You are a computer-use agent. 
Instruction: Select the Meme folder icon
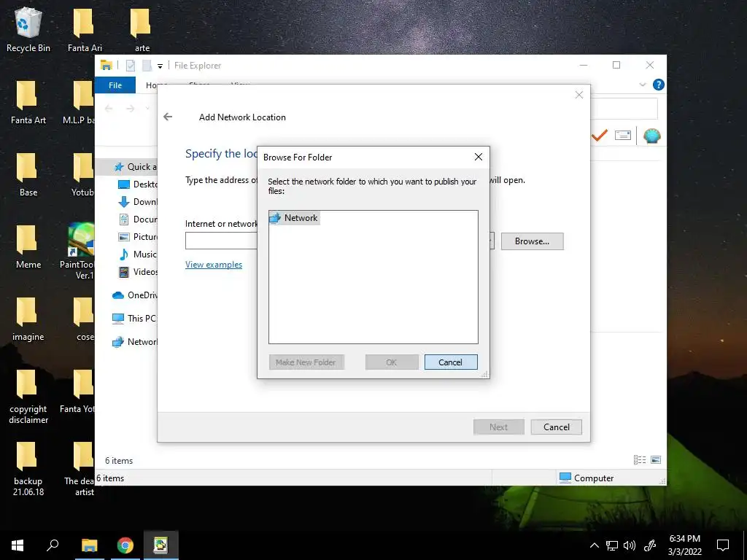pyautogui.click(x=28, y=246)
